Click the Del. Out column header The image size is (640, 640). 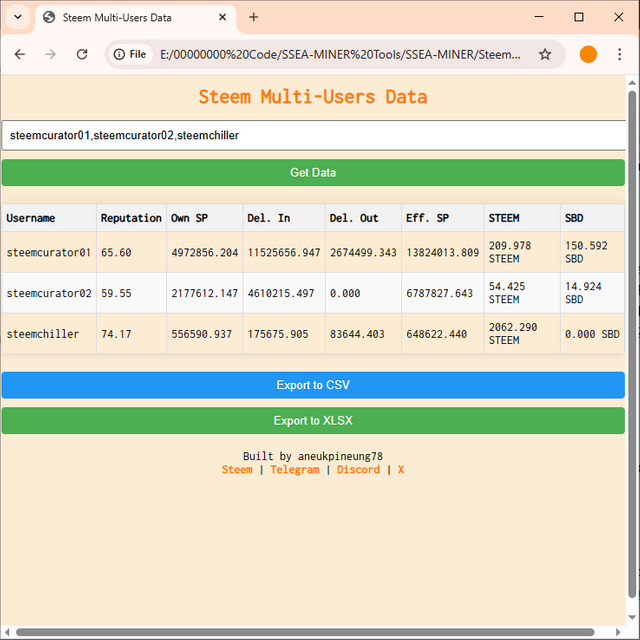363,218
